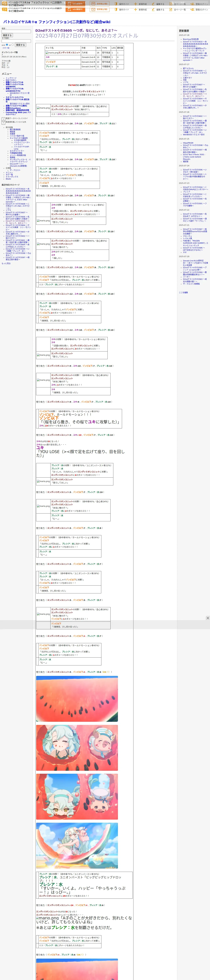Open image of girl sitting on beach watermelon

pyautogui.click(x=77, y=846)
